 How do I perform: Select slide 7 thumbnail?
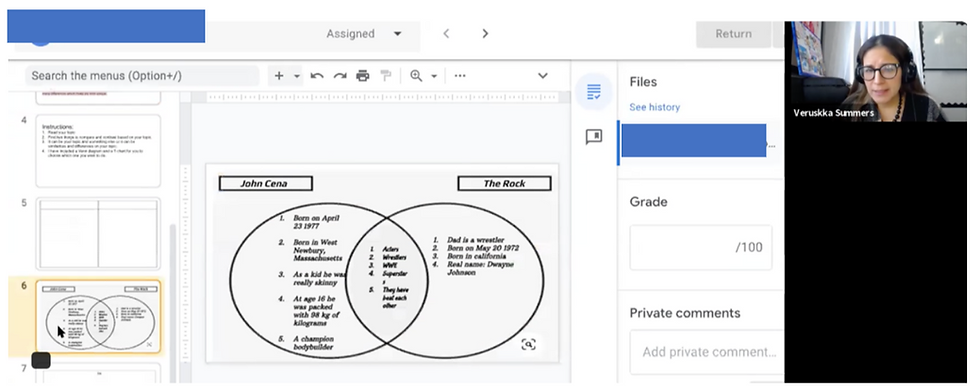click(98, 374)
